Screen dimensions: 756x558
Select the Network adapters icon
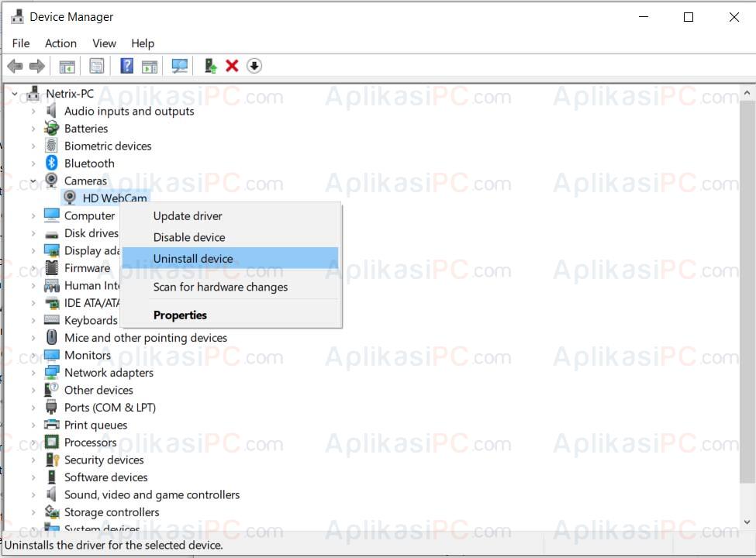click(x=52, y=372)
